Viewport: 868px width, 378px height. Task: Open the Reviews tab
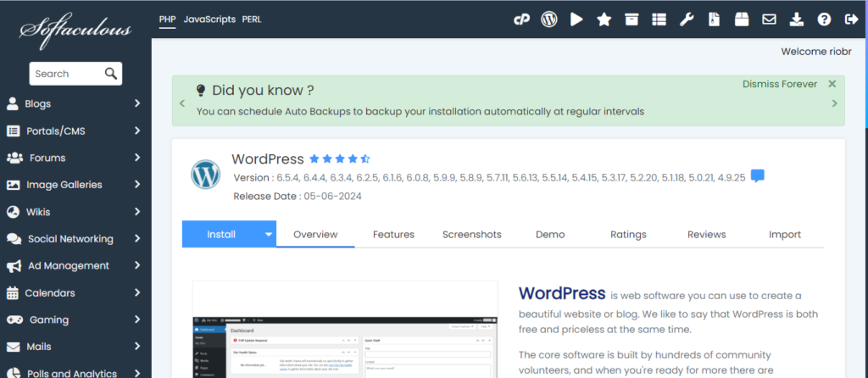tap(706, 234)
